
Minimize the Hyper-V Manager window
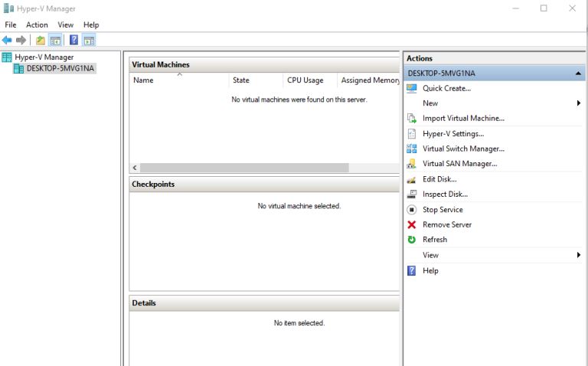coord(515,8)
